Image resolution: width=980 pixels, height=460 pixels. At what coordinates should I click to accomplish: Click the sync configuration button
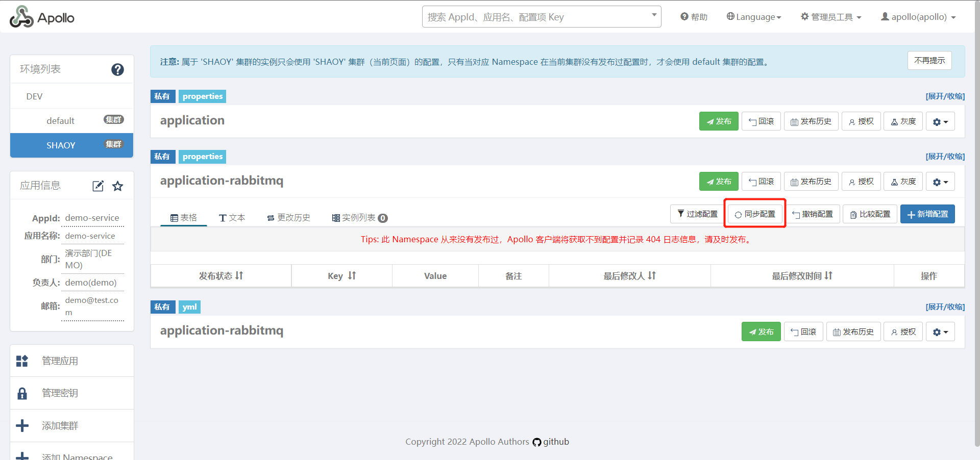(x=755, y=214)
